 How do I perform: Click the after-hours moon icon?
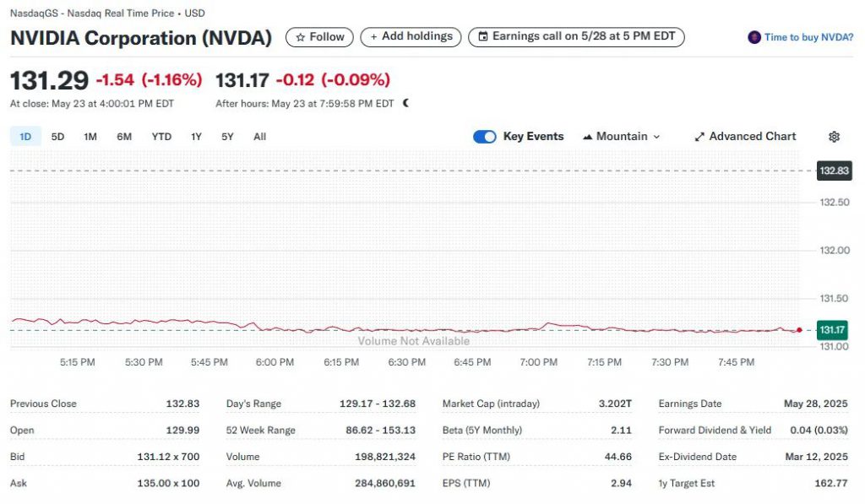(406, 103)
